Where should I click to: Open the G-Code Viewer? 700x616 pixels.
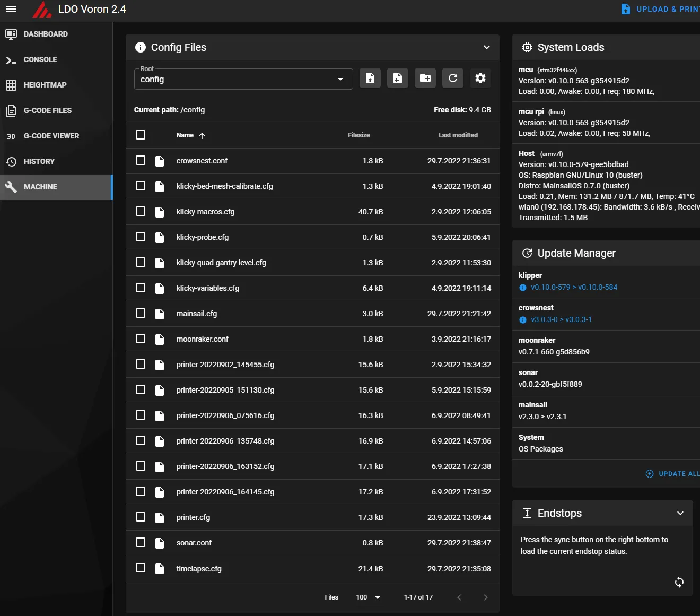coord(56,136)
